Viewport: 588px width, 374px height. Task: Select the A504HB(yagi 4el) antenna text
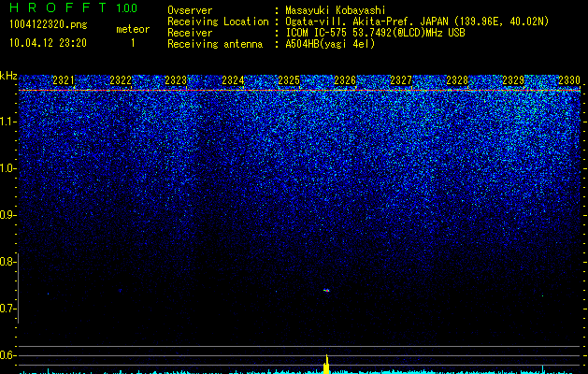point(330,44)
